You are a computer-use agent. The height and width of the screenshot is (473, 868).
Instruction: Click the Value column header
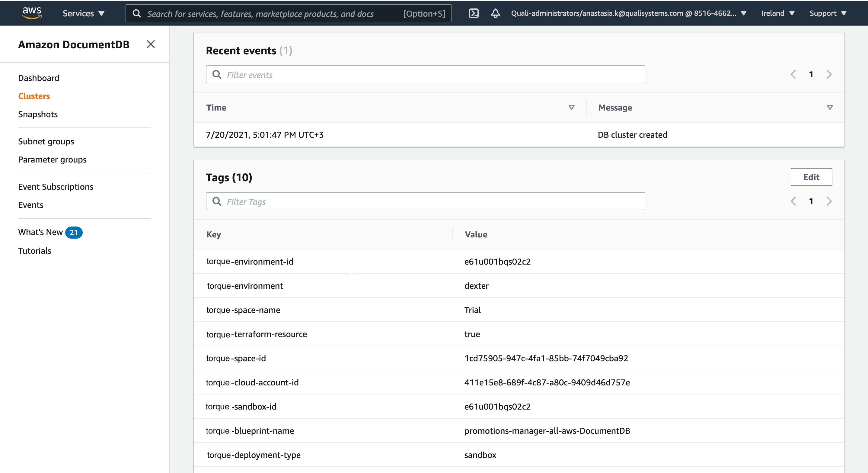click(x=476, y=234)
